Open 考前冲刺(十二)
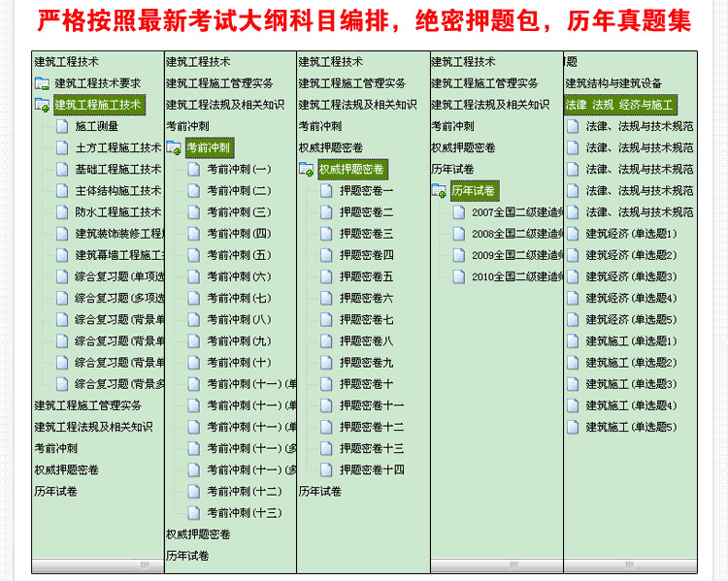This screenshot has width=728, height=581. pos(245,492)
